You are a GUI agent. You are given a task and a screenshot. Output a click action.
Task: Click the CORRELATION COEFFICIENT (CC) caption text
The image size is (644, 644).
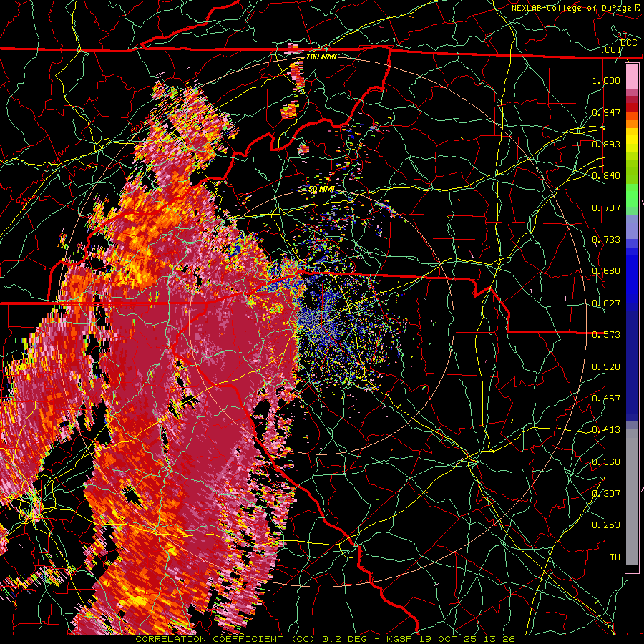point(225,639)
